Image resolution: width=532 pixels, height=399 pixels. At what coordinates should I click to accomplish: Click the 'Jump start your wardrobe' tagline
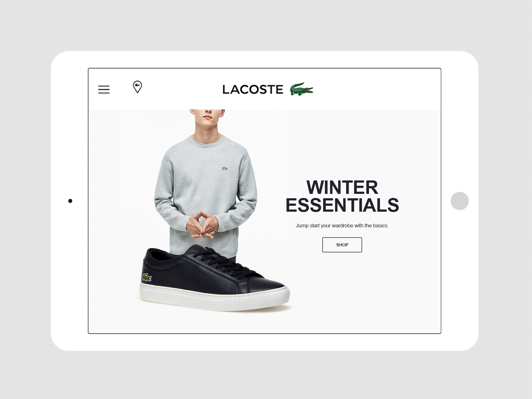(342, 225)
